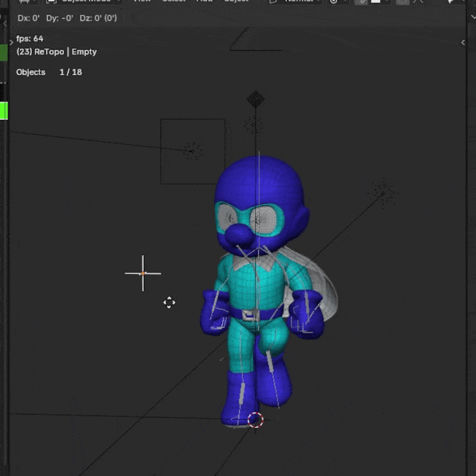476x476 pixels.
Task: Open the Object menu in viewport header
Action: (236, 2)
